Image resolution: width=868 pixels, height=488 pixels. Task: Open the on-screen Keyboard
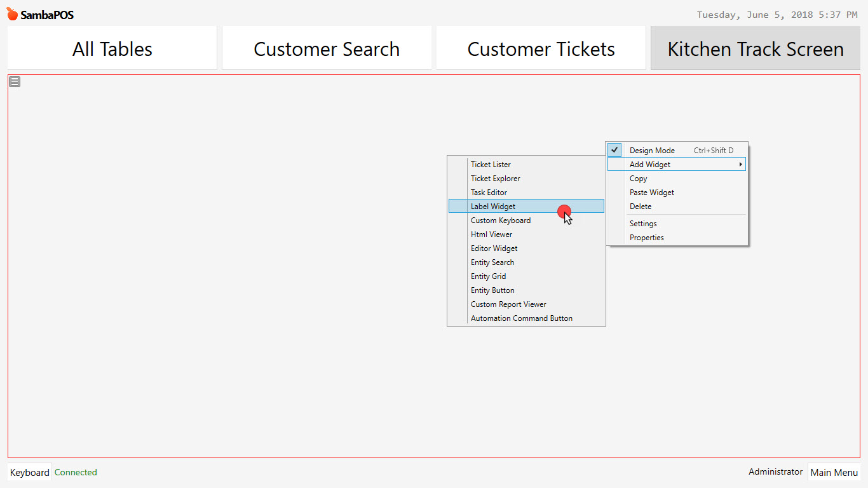tap(29, 472)
